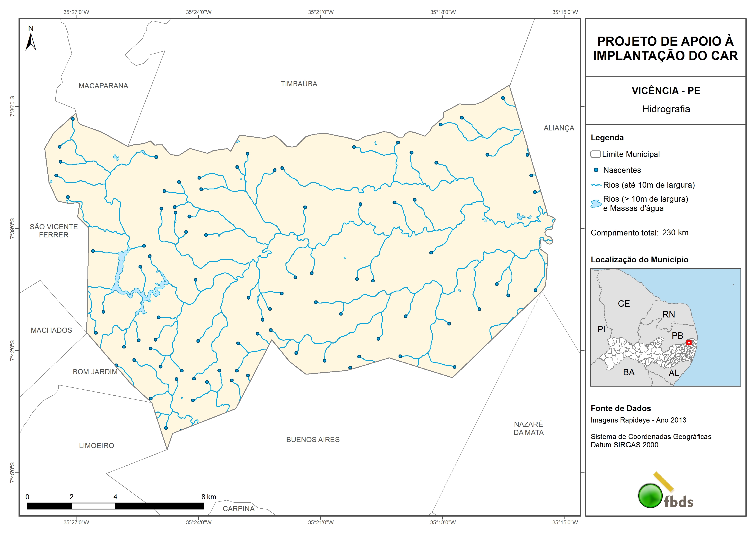The width and height of the screenshot is (756, 534).
Task: Click the green fbds logo
Action: (650, 495)
